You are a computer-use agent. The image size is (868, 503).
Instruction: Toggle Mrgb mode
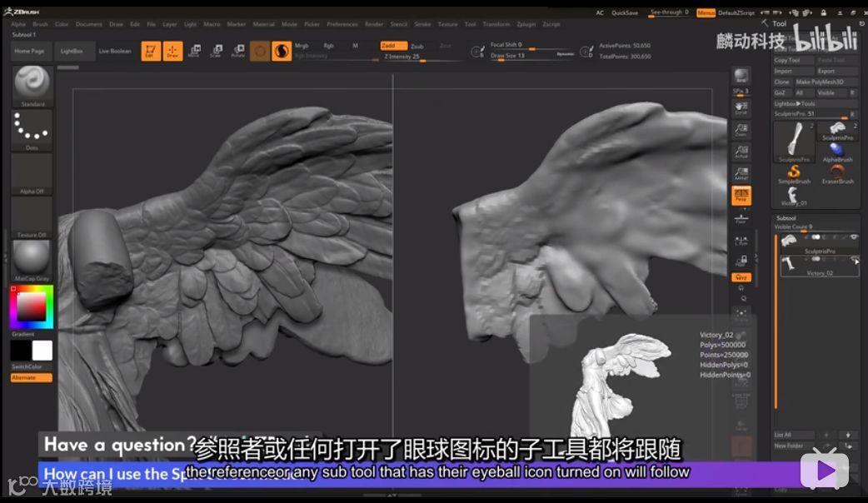pos(302,45)
